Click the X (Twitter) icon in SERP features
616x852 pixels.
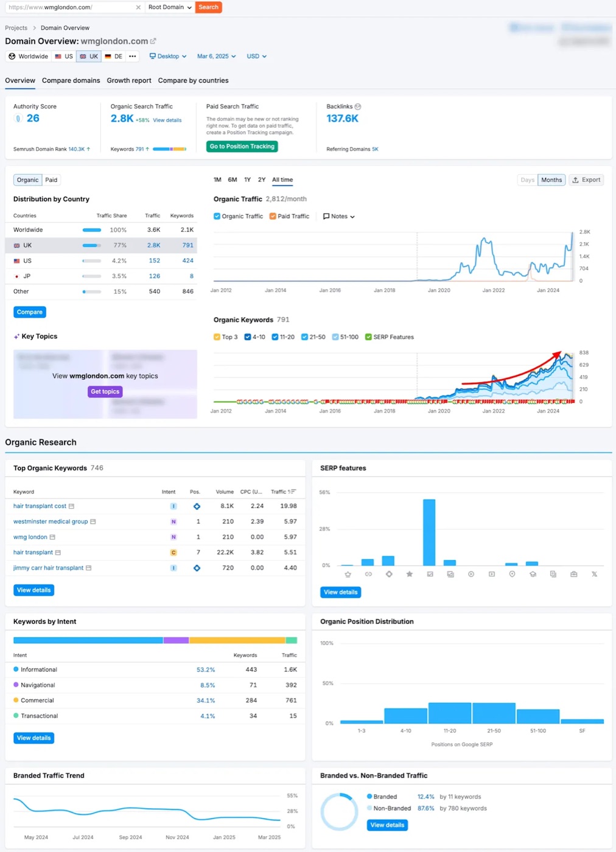tap(594, 574)
